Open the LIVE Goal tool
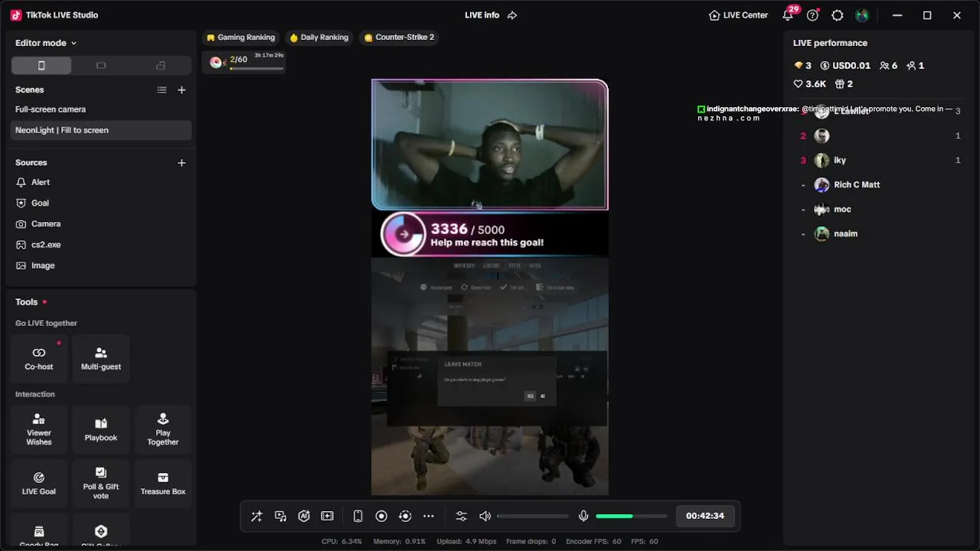The height and width of the screenshot is (551, 980). (x=39, y=484)
